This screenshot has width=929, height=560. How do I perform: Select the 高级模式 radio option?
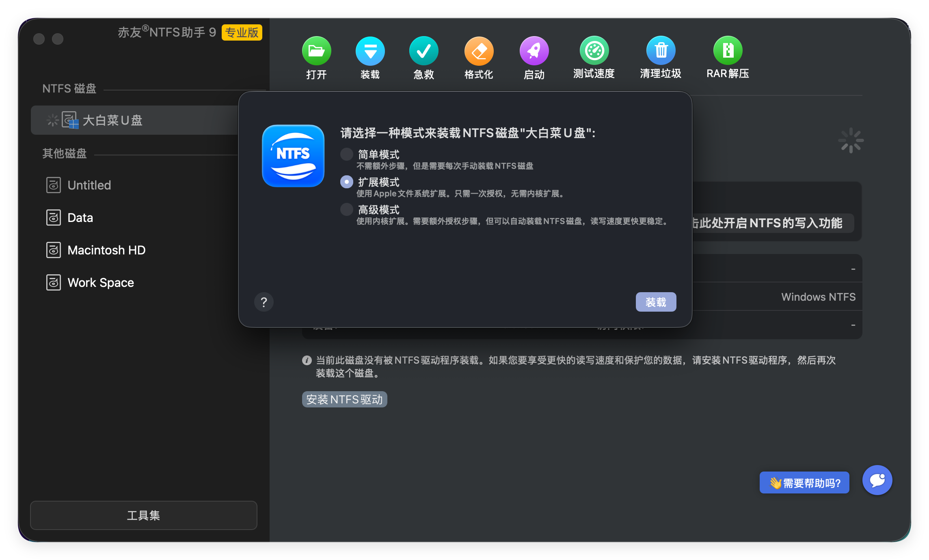[346, 209]
